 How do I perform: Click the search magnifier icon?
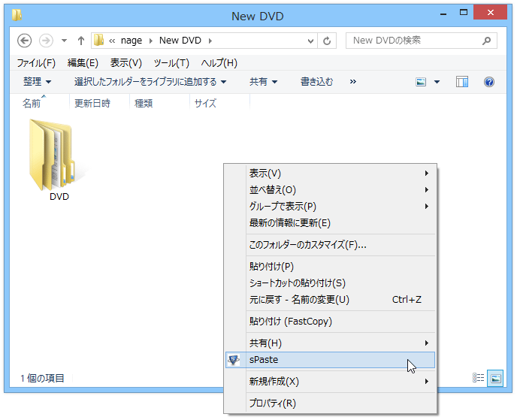tap(486, 41)
